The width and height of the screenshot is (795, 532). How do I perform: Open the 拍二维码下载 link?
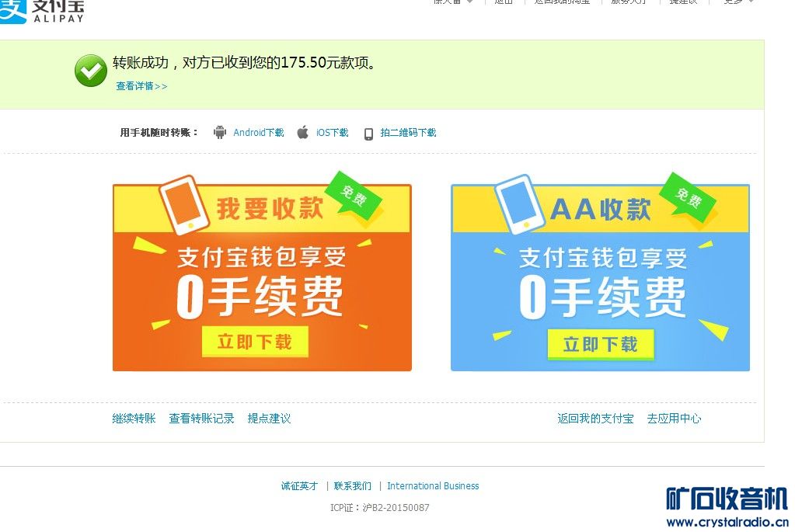coord(408,132)
